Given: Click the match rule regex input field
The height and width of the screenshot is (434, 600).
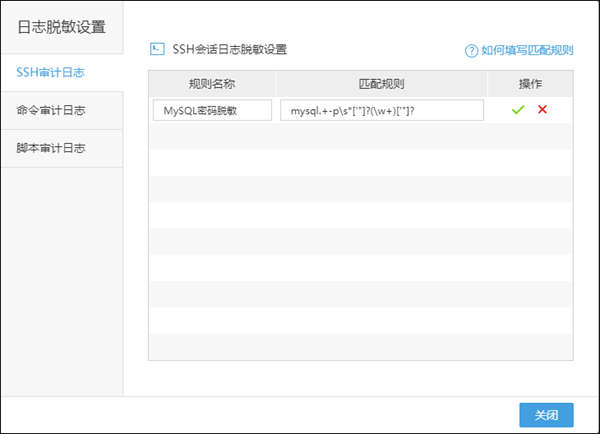Looking at the screenshot, I should coord(381,110).
